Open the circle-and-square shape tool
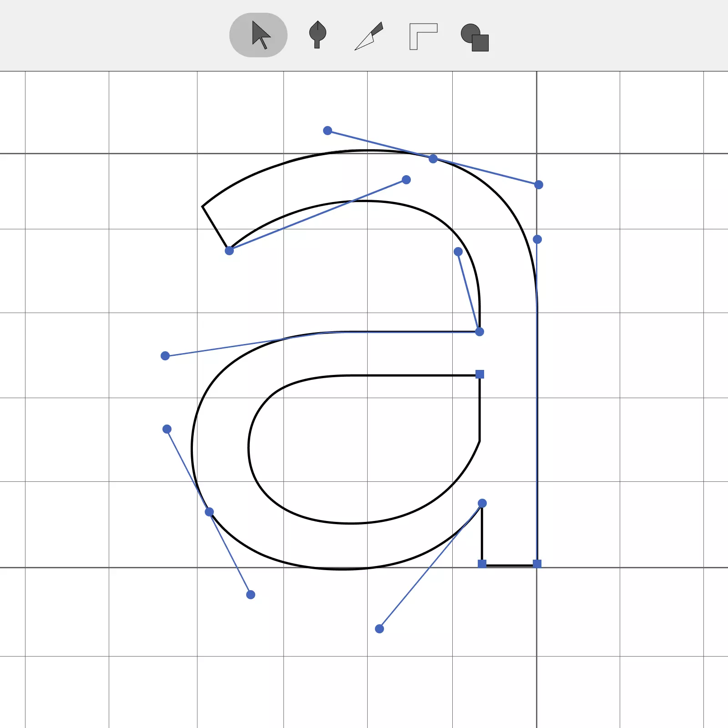Viewport: 728px width, 728px height. coord(475,37)
